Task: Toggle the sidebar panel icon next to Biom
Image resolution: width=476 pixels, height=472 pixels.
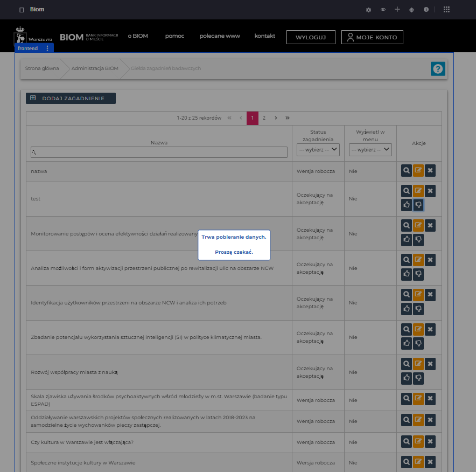Action: 21,10
